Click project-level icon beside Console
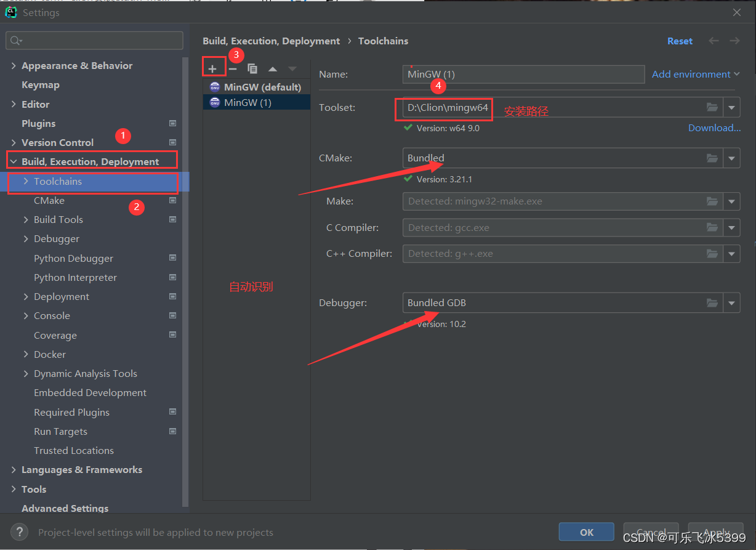The height and width of the screenshot is (550, 756). pyautogui.click(x=172, y=315)
